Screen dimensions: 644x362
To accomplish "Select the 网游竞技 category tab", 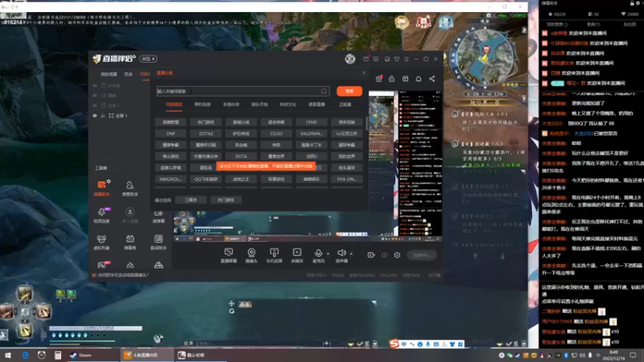I will click(x=174, y=105).
